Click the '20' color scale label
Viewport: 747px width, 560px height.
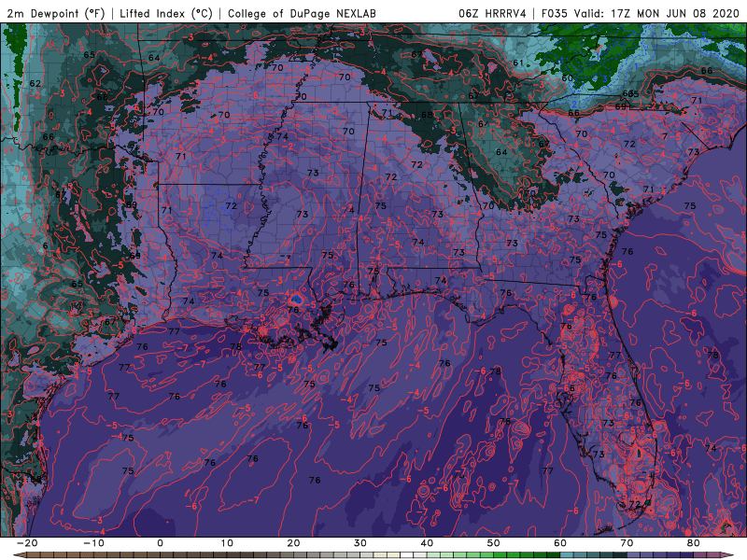pos(293,543)
